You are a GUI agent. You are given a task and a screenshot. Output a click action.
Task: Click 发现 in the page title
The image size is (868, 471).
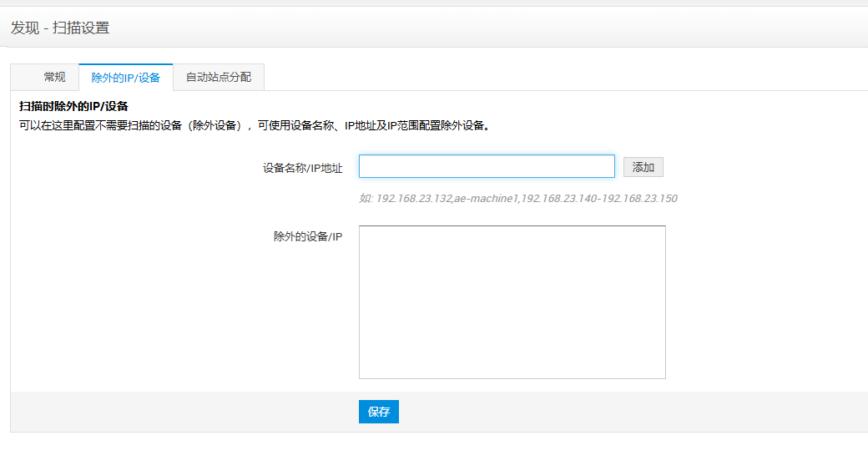24,28
